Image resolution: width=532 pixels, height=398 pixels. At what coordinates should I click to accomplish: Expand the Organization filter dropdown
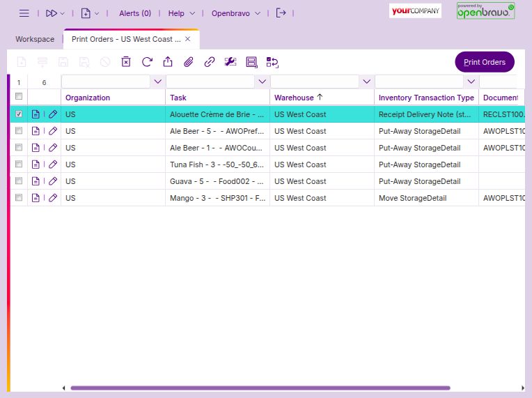(x=157, y=82)
